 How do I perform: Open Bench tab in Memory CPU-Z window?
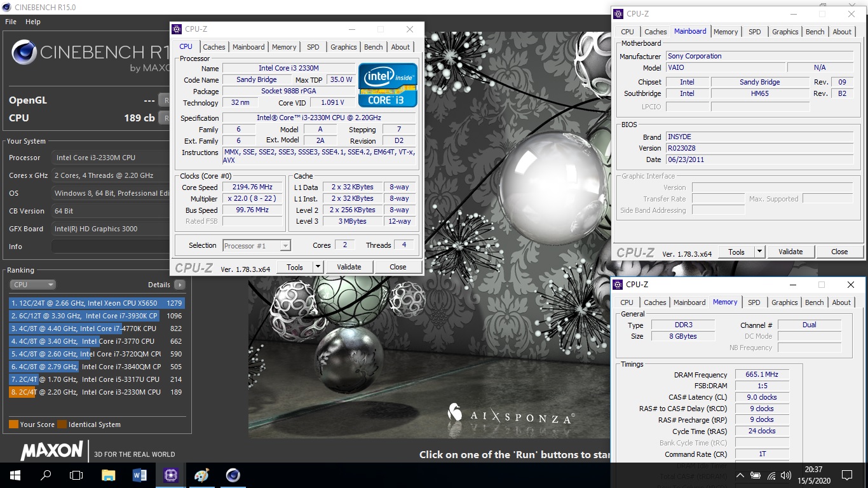[815, 302]
